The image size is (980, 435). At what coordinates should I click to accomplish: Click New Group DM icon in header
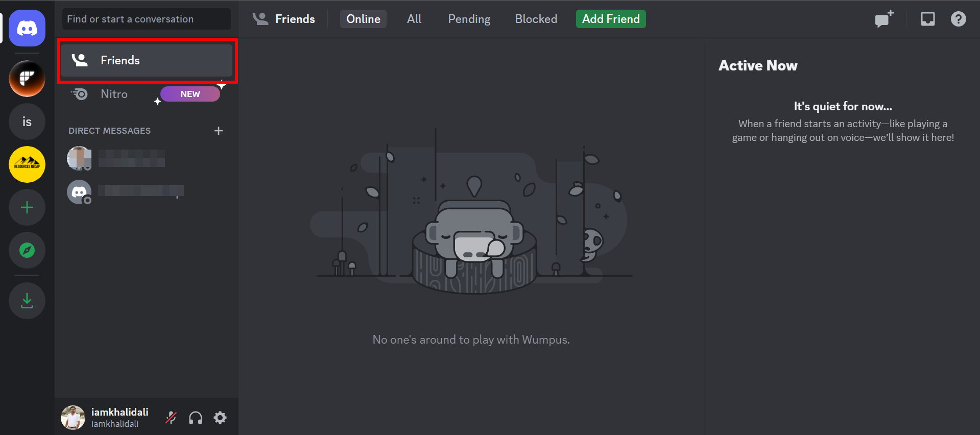(x=884, y=19)
